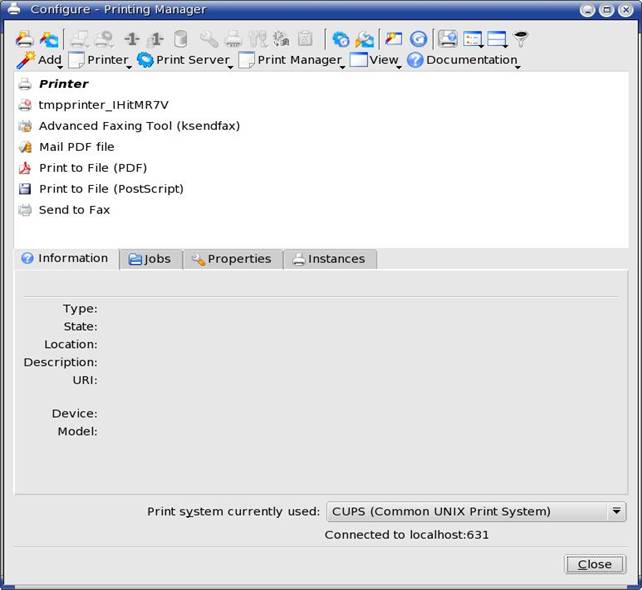Click the magic wand Add icon
Image resolution: width=642 pixels, height=590 pixels.
[26, 60]
